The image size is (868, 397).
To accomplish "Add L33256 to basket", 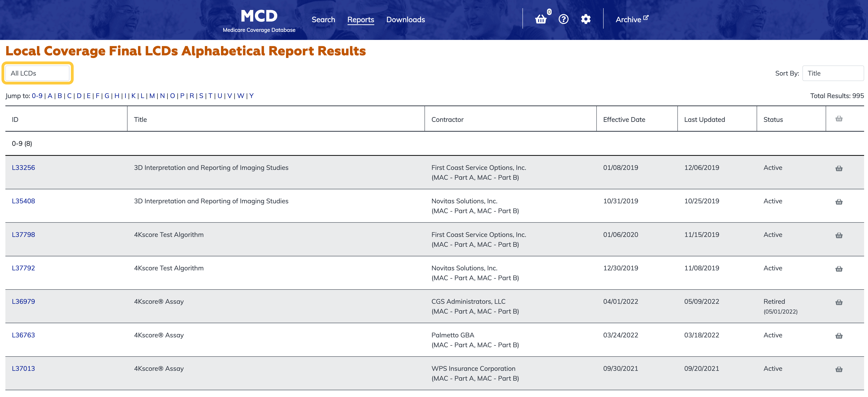I will (x=839, y=168).
